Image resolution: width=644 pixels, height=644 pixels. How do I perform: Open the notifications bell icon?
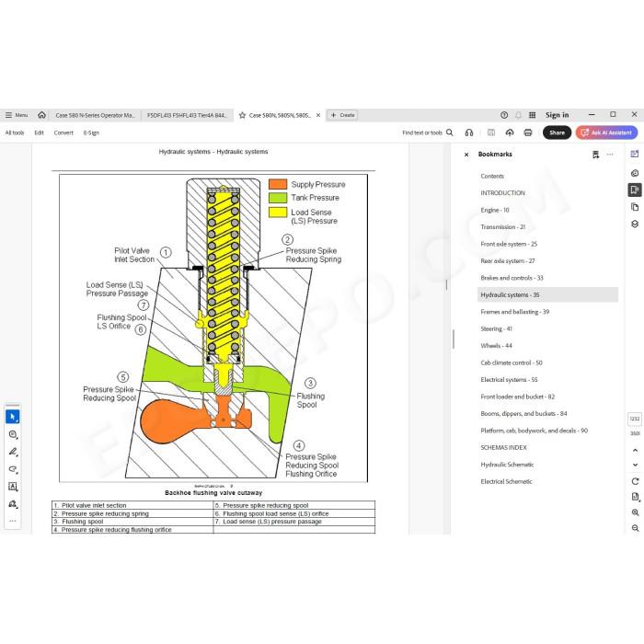[518, 115]
